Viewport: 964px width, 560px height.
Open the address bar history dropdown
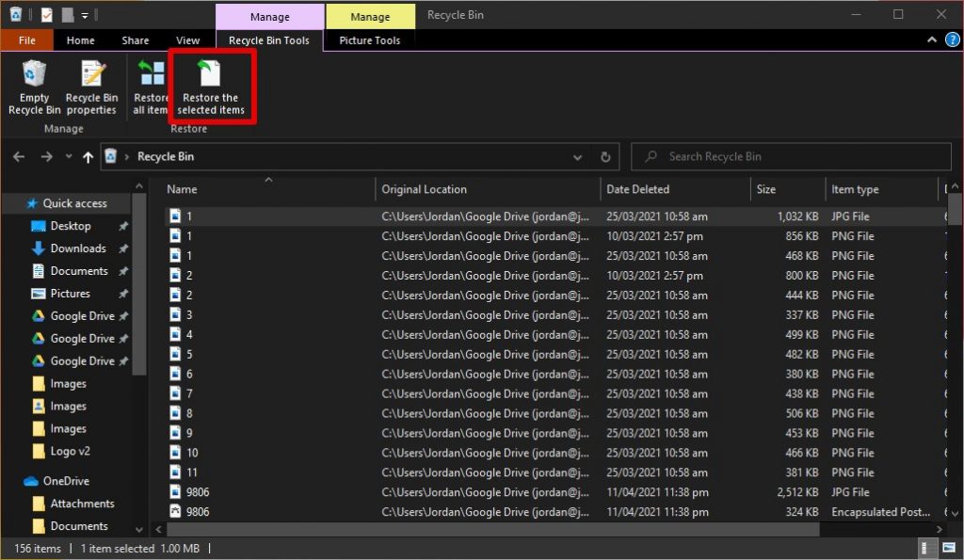coord(577,156)
